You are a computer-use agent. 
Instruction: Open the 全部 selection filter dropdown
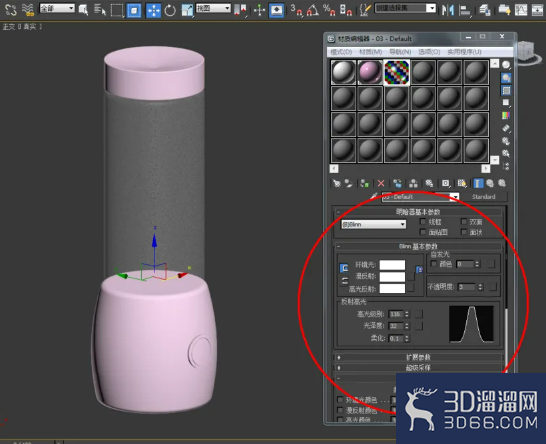[57, 8]
